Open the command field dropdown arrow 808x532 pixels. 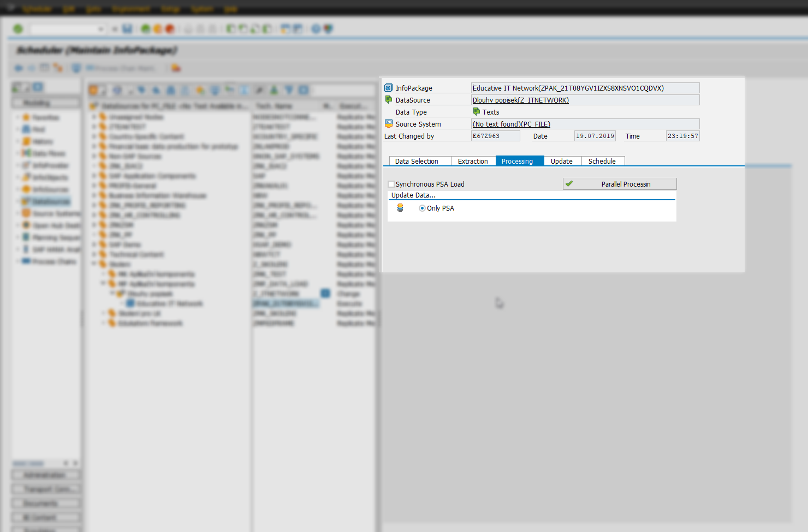point(100,28)
